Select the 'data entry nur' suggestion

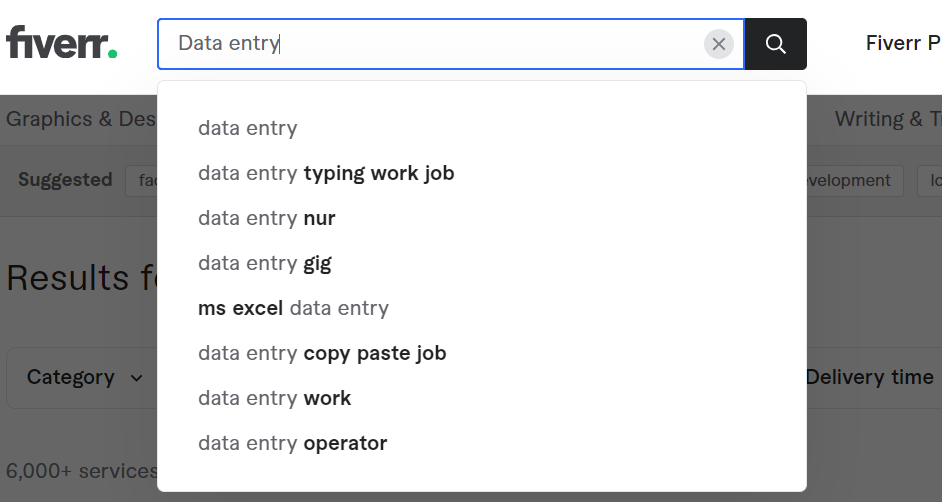(x=482, y=218)
